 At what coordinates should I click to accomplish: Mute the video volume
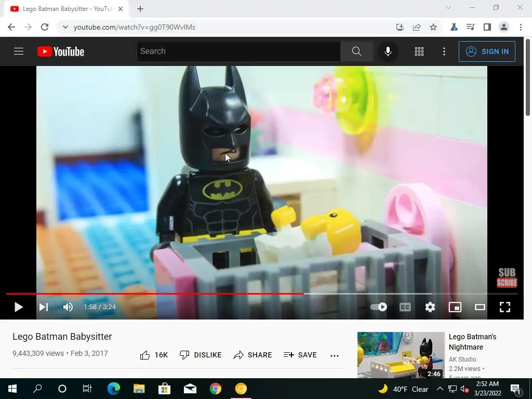click(68, 307)
